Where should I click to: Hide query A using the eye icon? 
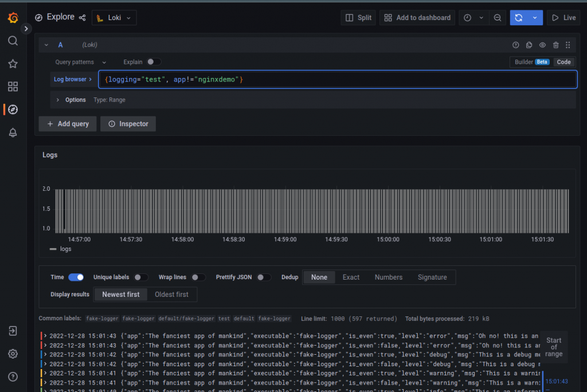tap(542, 44)
